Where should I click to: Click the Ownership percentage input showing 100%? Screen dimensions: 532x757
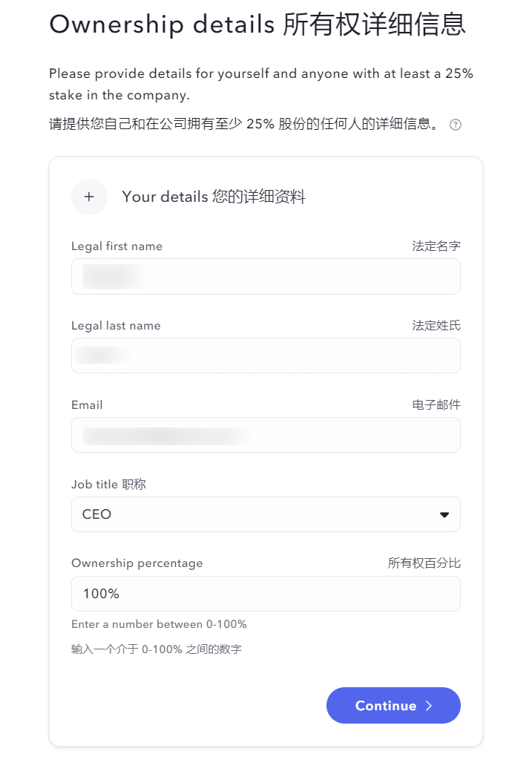coord(265,594)
